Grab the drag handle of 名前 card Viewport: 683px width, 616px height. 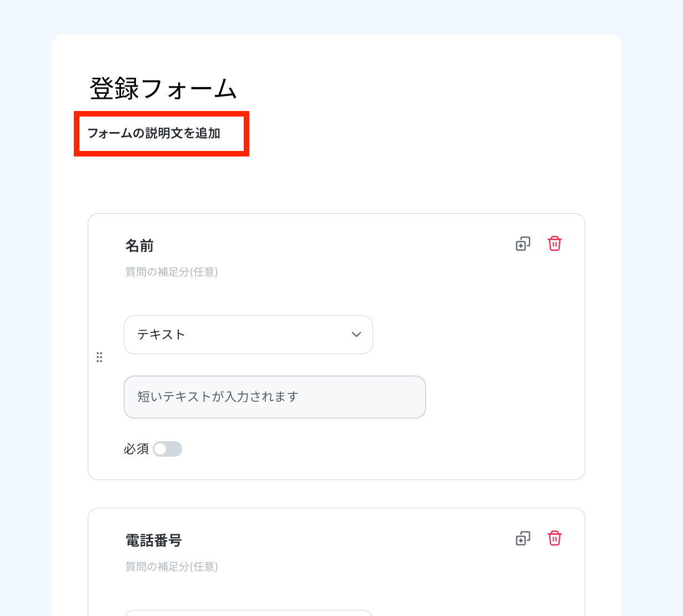pos(99,357)
